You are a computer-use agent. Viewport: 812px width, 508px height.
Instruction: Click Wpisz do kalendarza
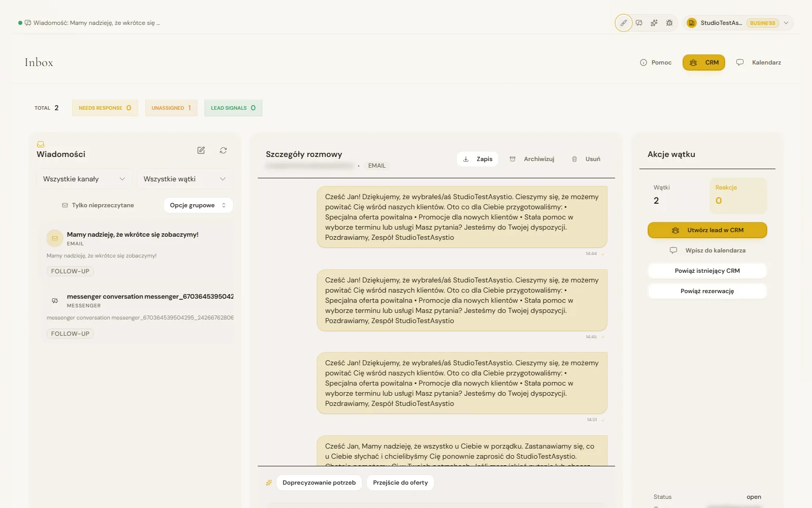[x=707, y=250]
